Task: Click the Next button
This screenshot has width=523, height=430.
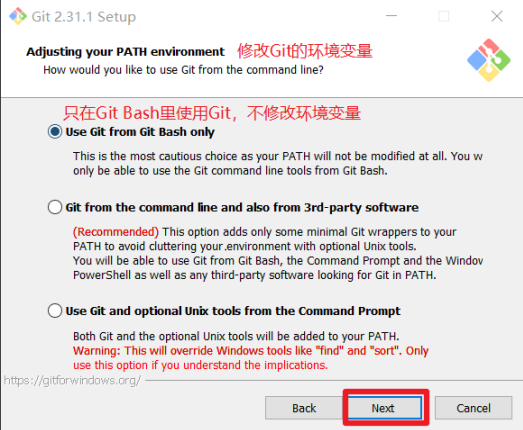Action: 385,408
